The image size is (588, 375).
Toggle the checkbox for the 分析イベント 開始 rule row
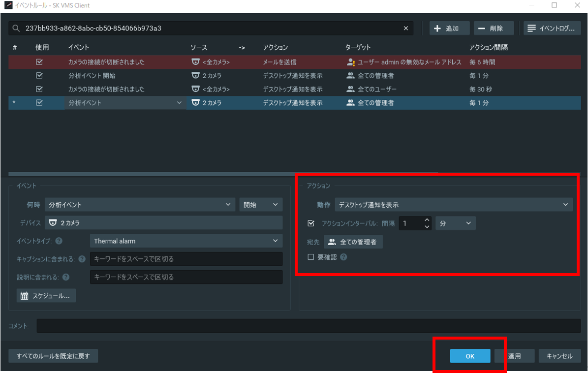coord(39,75)
